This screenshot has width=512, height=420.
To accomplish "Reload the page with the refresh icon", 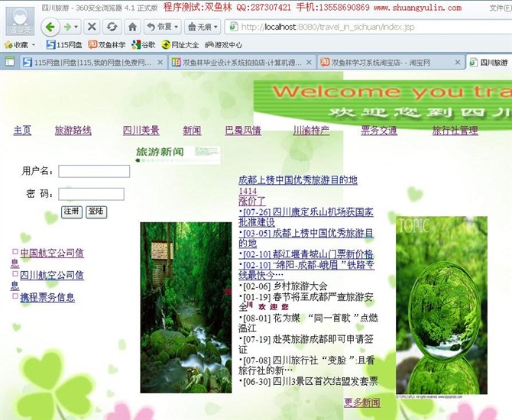I will point(112,27).
